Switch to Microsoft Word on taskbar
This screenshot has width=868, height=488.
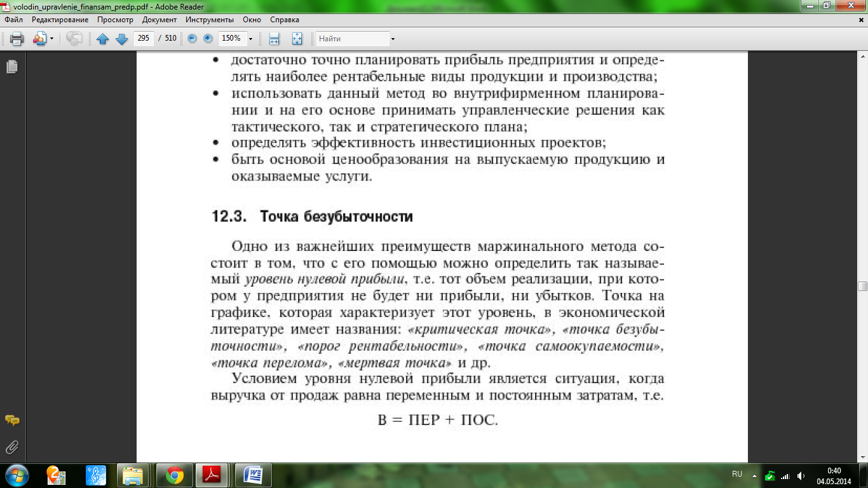(x=253, y=475)
